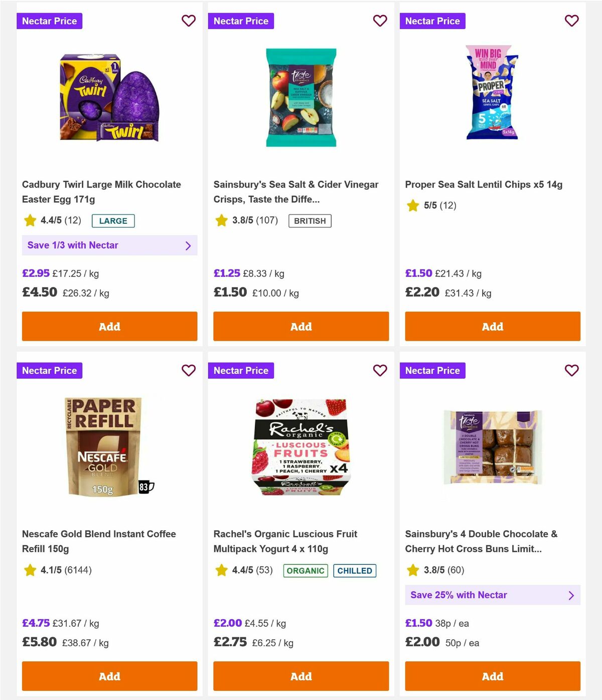Expand the Save 1/3 with Nectar banner chevron

(189, 245)
